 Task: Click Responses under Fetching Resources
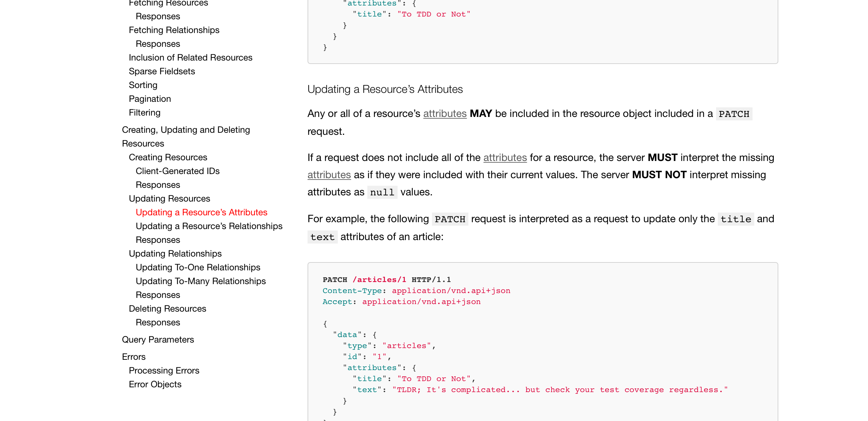[x=158, y=16]
